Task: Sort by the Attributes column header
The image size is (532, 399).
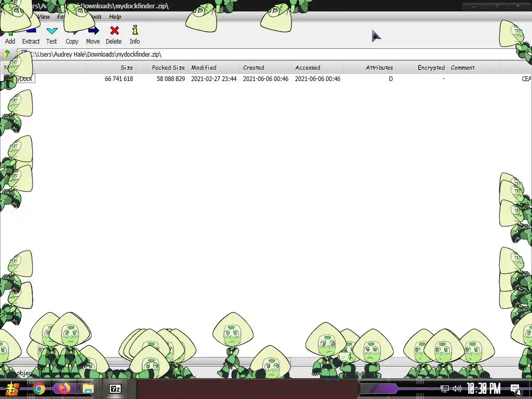Action: click(369, 68)
